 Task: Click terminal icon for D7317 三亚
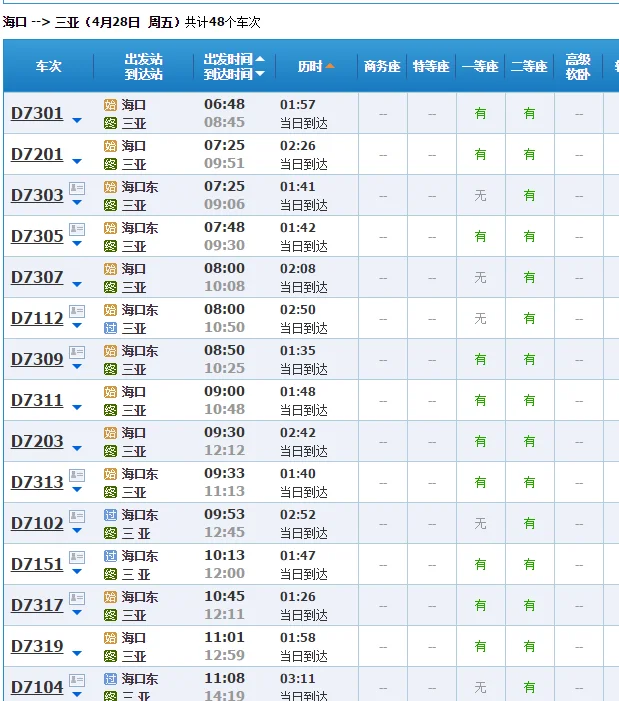point(110,615)
